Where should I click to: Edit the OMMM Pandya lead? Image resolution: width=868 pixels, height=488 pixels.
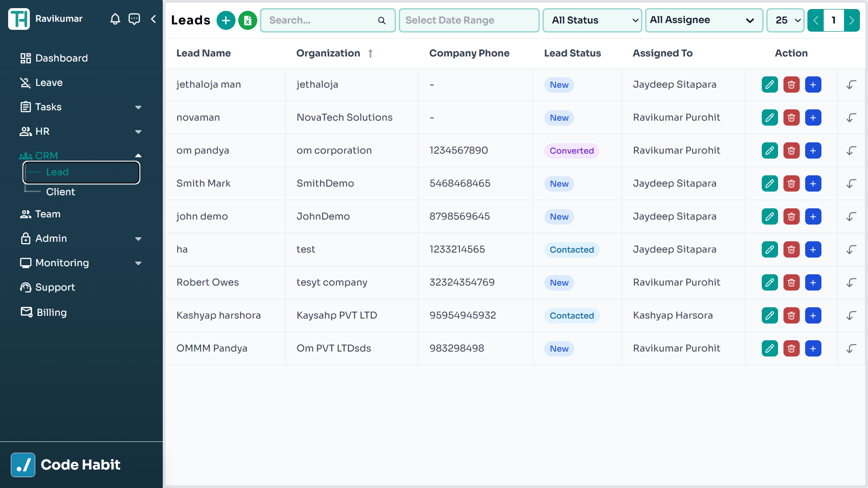[x=770, y=348]
